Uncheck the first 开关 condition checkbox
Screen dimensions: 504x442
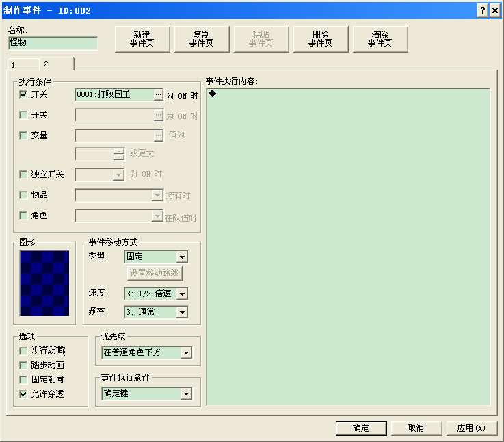click(23, 94)
